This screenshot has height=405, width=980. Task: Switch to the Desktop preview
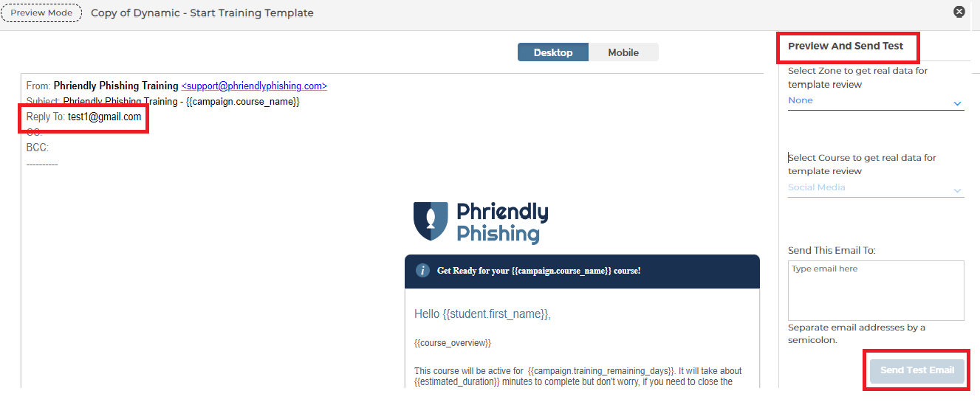553,52
